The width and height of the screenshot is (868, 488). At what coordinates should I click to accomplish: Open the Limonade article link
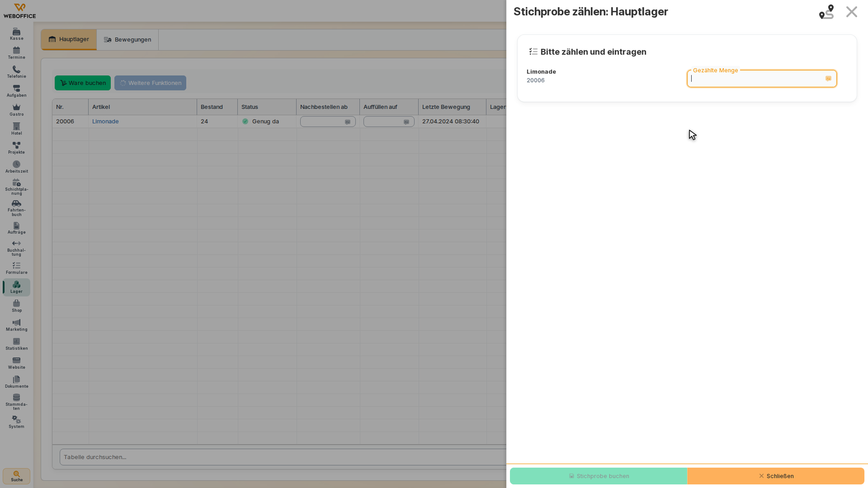tap(105, 121)
